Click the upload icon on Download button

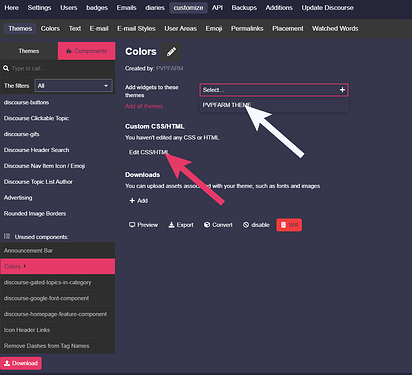pyautogui.click(x=7, y=363)
